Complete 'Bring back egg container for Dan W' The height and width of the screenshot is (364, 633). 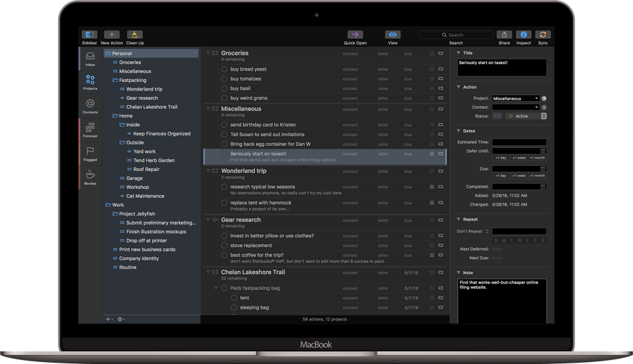tap(224, 144)
